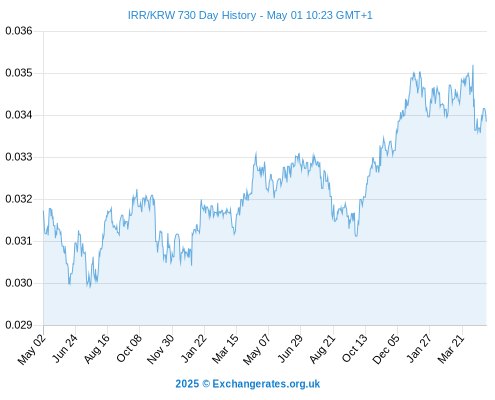
Task: Select the Oct 08 x-axis date label
Action: point(129,348)
